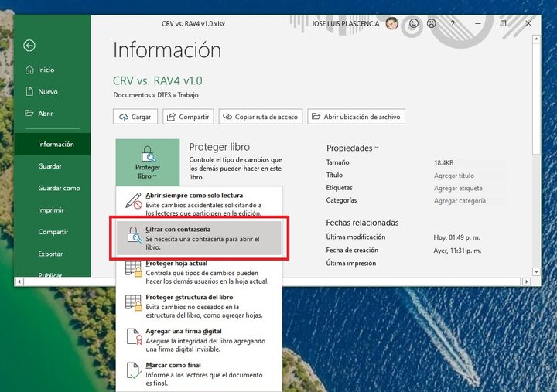Viewport: 557px width, 392px height.
Task: Click the scroll up arrow on vertical scrollbar
Action: (x=536, y=39)
